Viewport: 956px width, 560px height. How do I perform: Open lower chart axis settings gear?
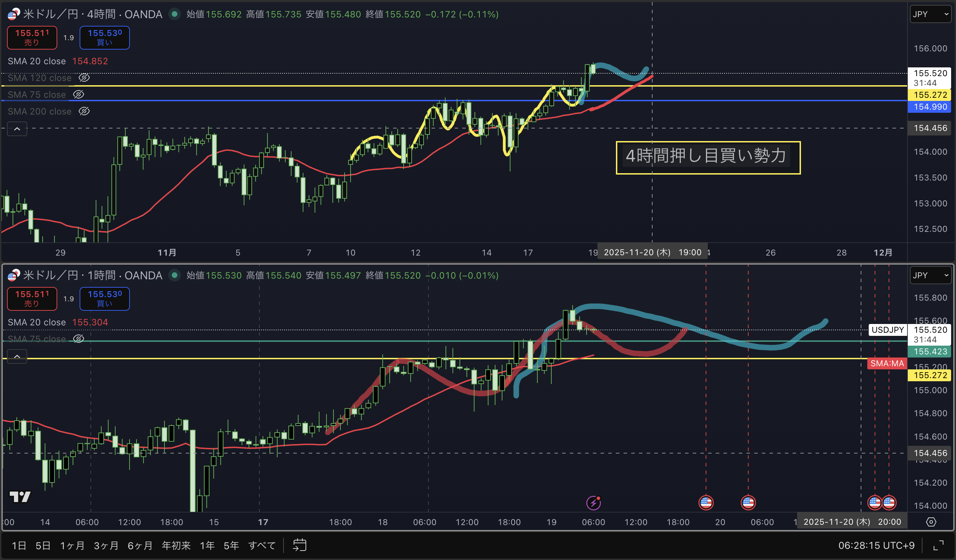pos(931,522)
